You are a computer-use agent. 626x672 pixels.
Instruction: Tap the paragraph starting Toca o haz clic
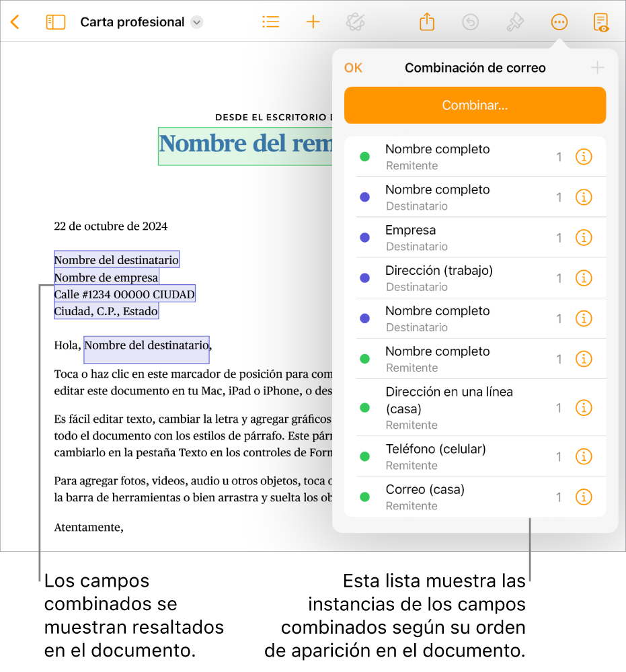(194, 382)
